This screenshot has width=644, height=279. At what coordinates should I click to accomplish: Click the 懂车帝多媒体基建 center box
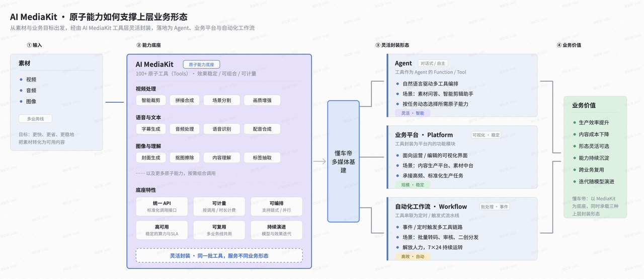click(x=343, y=161)
